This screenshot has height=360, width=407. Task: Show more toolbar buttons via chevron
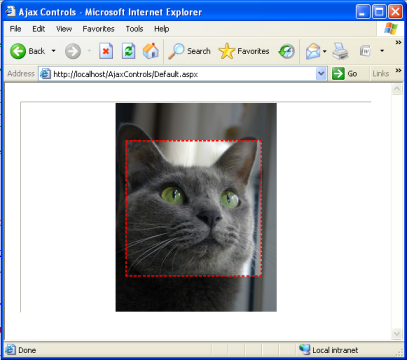pos(398,42)
